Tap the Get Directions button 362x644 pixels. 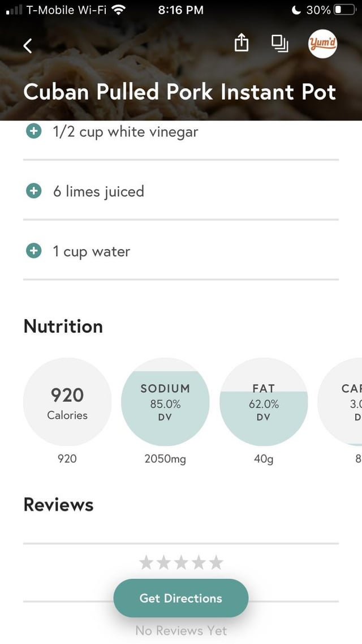tap(181, 598)
